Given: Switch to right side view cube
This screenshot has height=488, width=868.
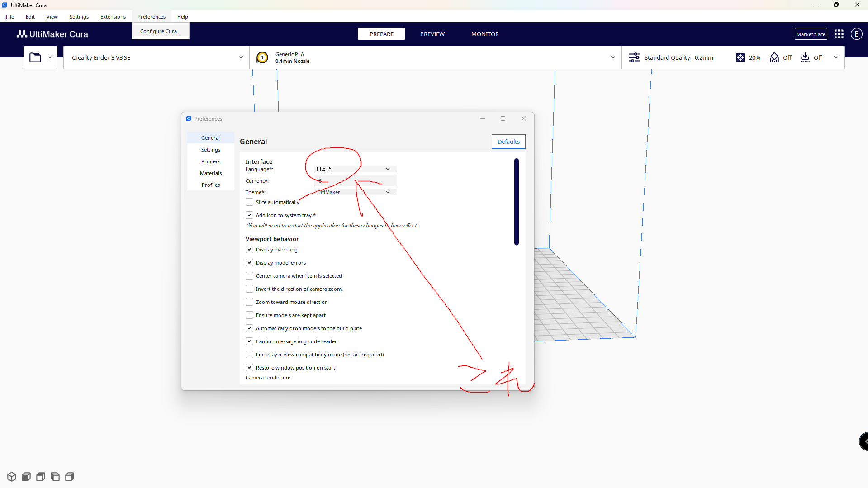Looking at the screenshot, I should (70, 477).
